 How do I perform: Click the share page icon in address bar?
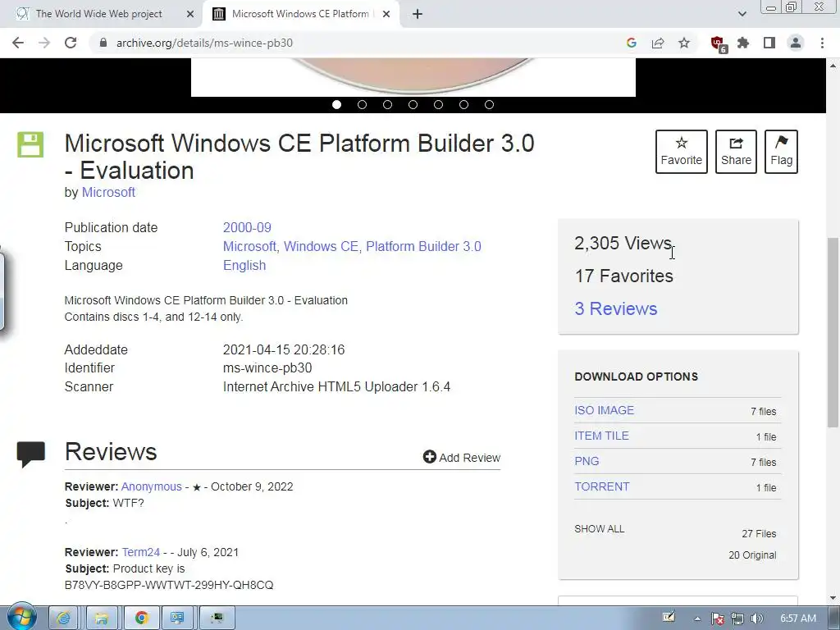tap(658, 43)
